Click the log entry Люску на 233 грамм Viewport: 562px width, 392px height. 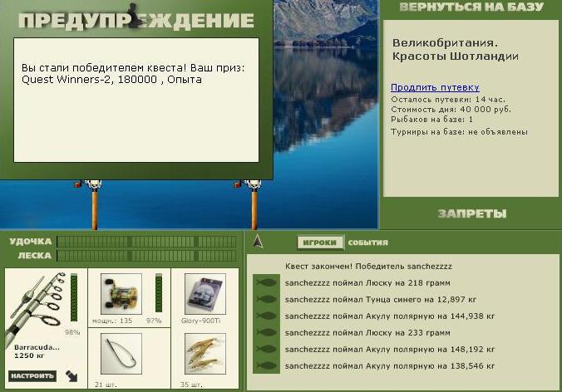coord(367,333)
